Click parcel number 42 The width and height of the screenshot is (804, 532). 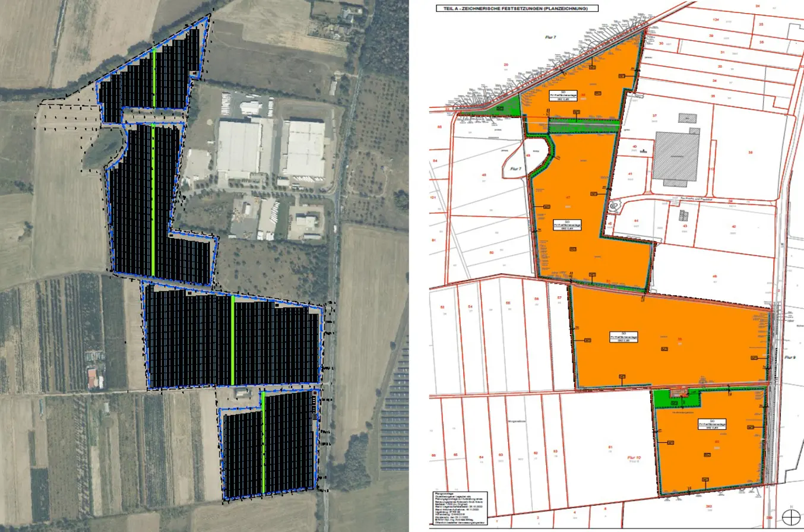(x=734, y=226)
